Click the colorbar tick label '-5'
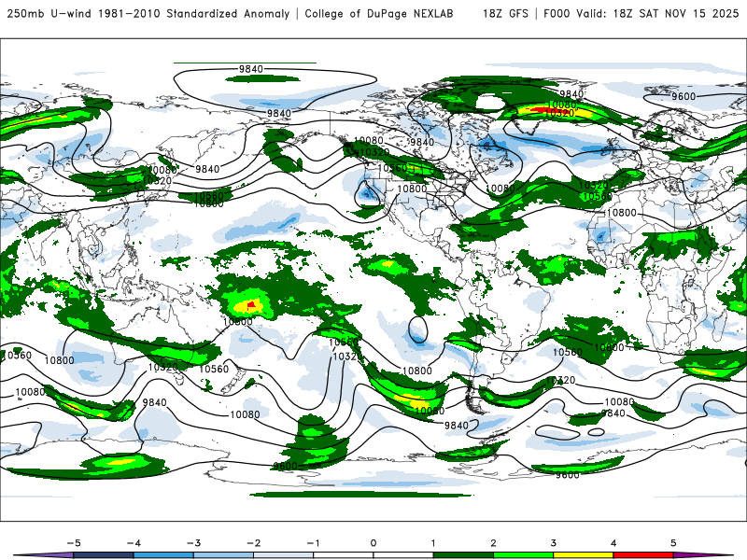 pos(74,543)
